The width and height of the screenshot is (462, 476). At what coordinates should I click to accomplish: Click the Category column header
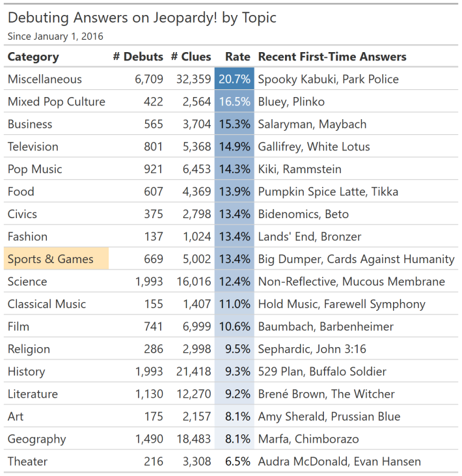coord(33,57)
